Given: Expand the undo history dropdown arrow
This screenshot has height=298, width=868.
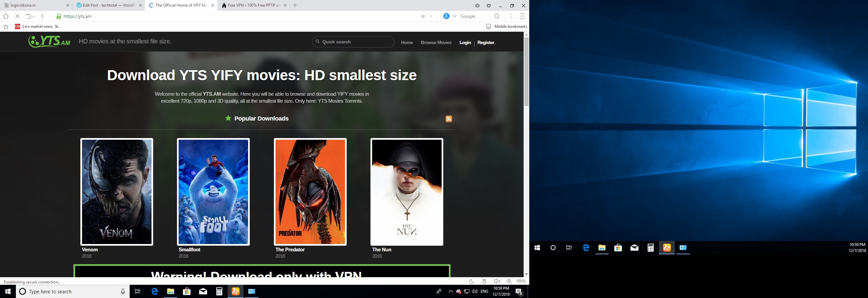Looking at the screenshot, I should click(34, 17).
